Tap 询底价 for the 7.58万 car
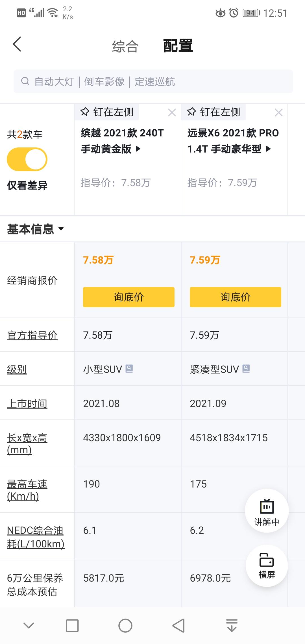Viewport: 305px width, 644px height. coord(129,297)
